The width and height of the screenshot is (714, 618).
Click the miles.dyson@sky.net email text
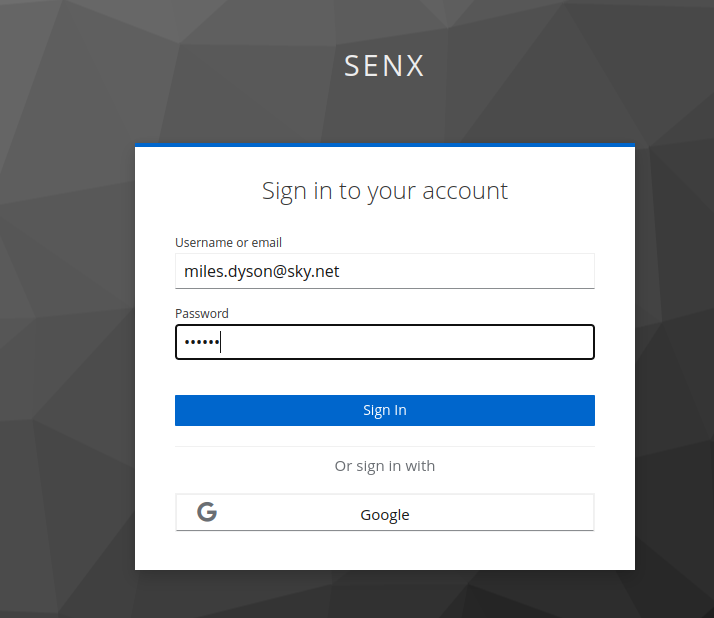(x=262, y=271)
